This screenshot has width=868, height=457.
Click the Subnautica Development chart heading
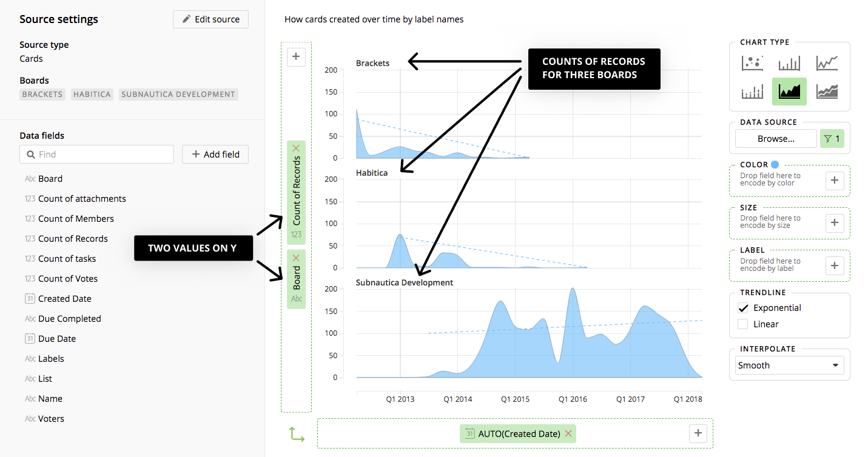[x=405, y=282]
